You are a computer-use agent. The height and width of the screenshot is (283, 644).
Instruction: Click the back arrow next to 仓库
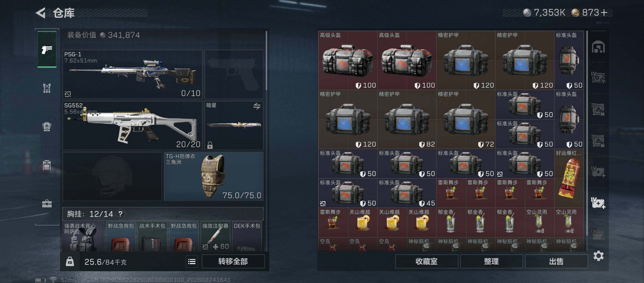[x=41, y=13]
